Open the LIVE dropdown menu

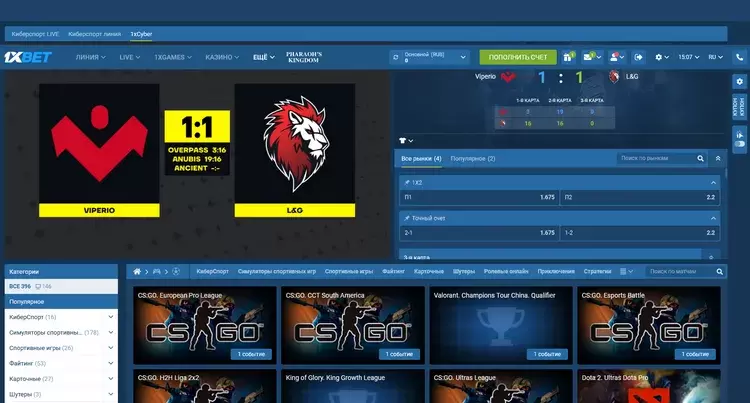tap(130, 57)
